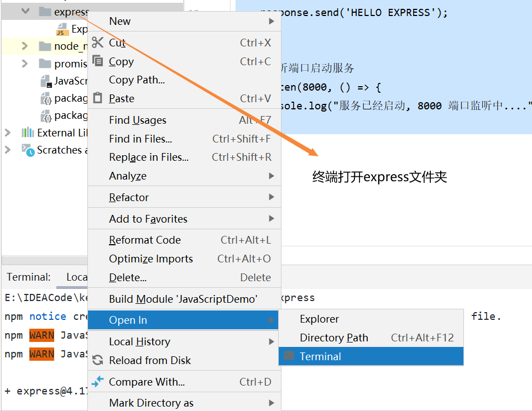532x411 pixels.
Task: Click the Paste clipboard icon
Action: click(98, 98)
